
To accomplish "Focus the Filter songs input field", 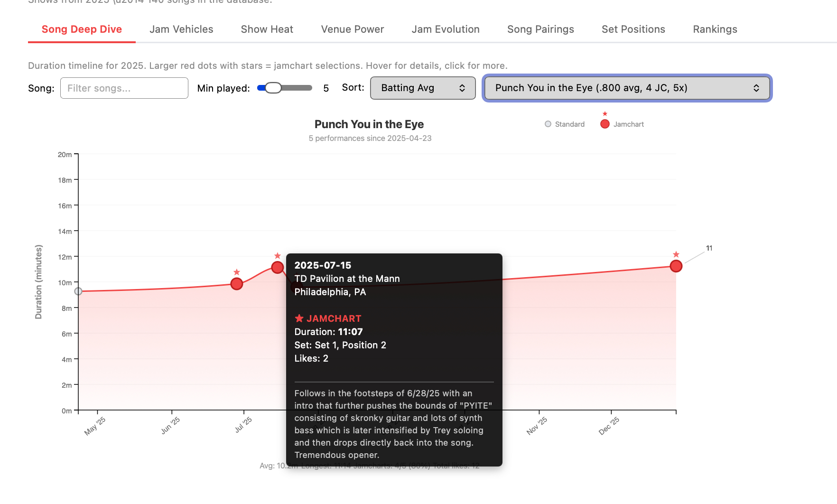I will (x=124, y=88).
